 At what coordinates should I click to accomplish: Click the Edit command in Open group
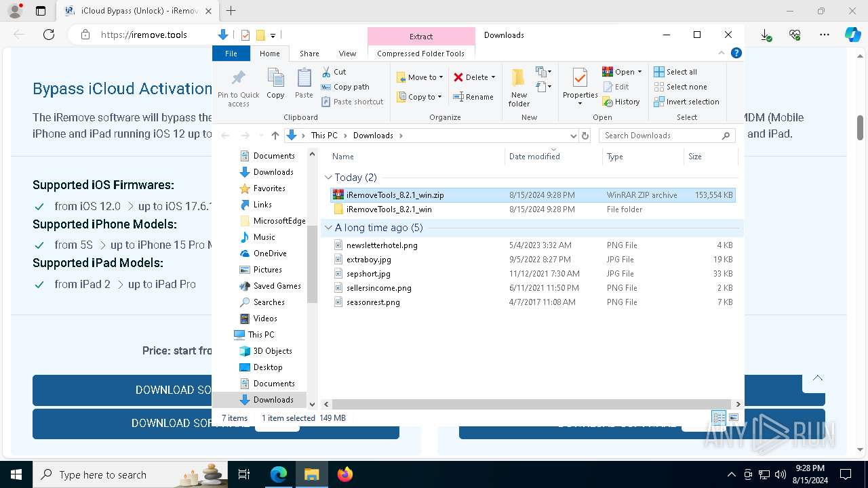[616, 87]
